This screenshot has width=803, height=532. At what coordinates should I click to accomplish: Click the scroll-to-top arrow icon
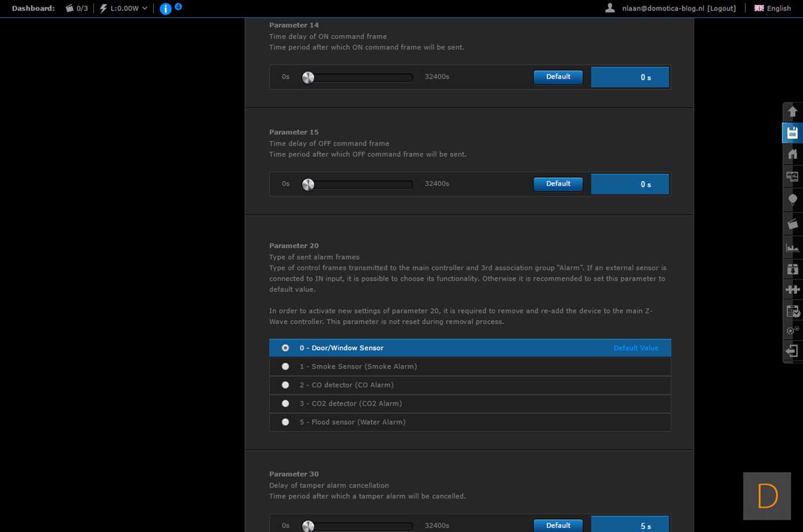click(x=792, y=112)
